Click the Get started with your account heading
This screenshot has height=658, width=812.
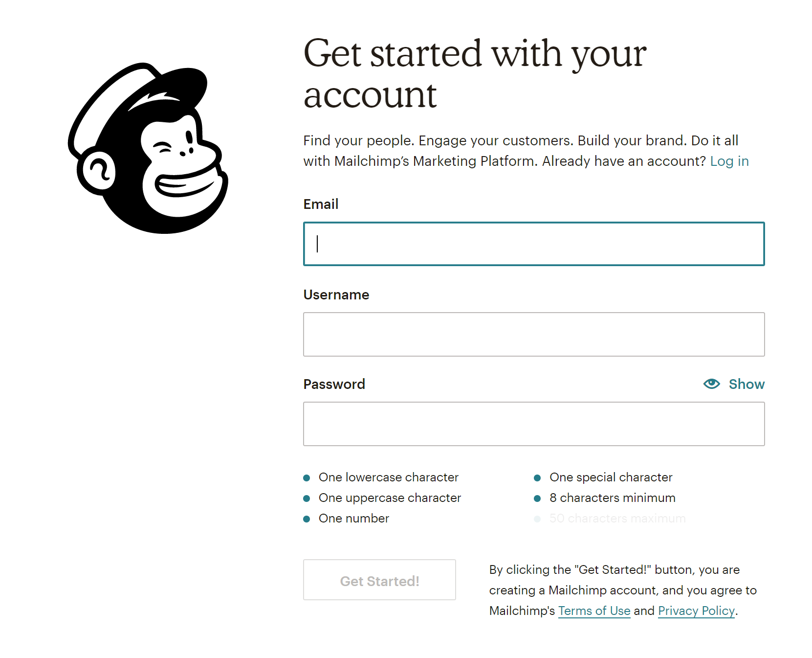(x=474, y=73)
